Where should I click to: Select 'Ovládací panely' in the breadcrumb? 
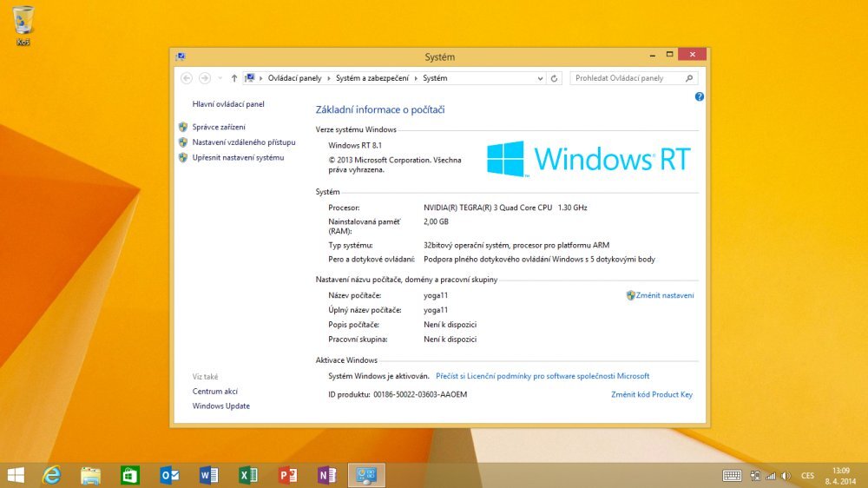(x=294, y=78)
